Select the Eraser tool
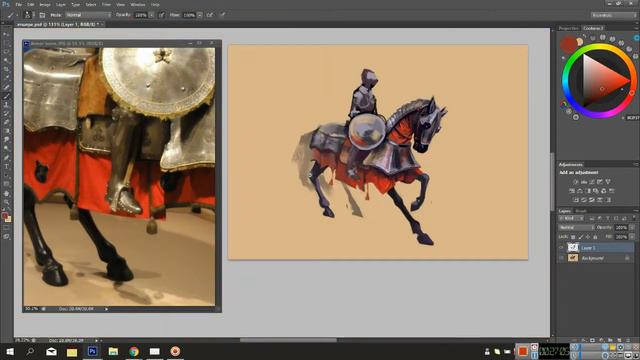 click(x=6, y=122)
